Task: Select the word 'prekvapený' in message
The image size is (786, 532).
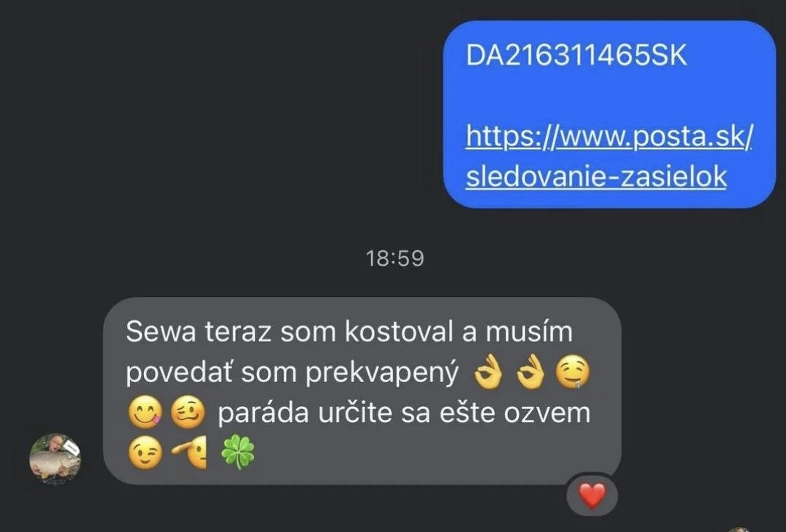Action: click(382, 374)
